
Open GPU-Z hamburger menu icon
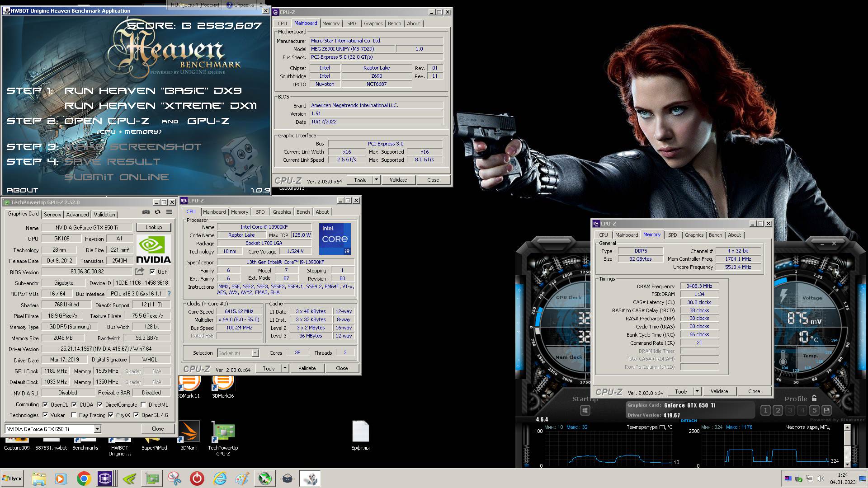point(169,212)
